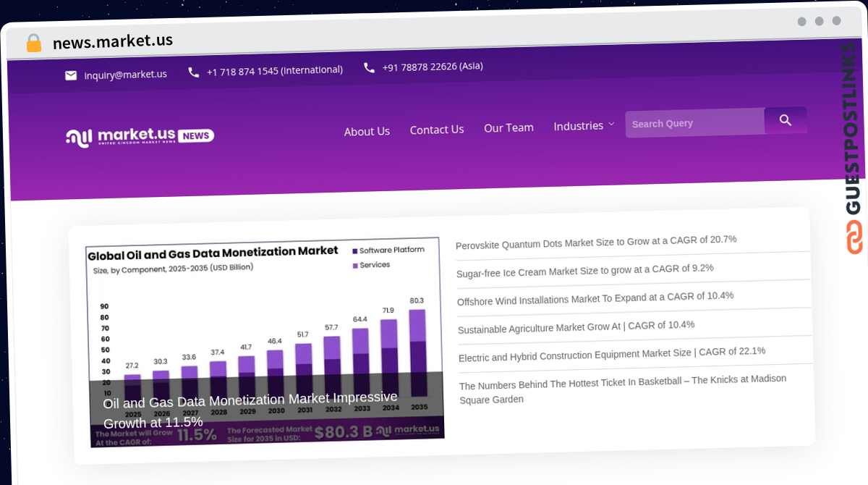
Task: Click the magnifier search button
Action: click(786, 120)
